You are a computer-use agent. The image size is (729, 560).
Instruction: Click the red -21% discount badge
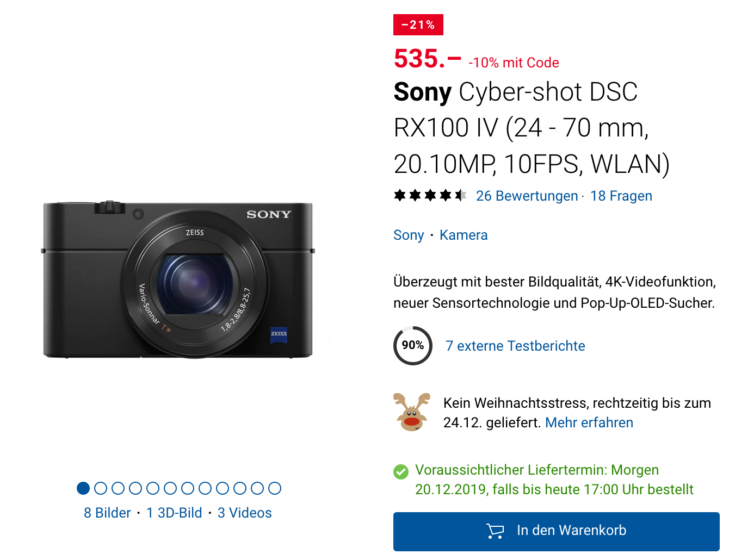pos(418,25)
